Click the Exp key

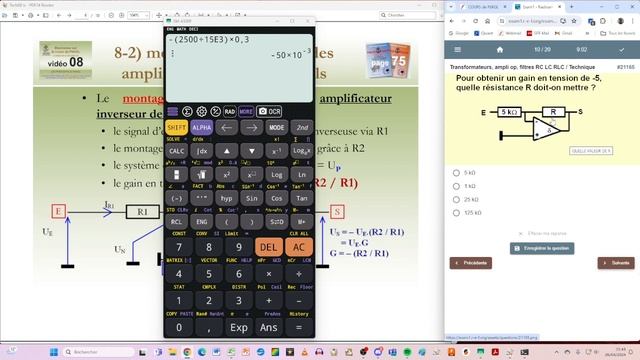[239, 327]
